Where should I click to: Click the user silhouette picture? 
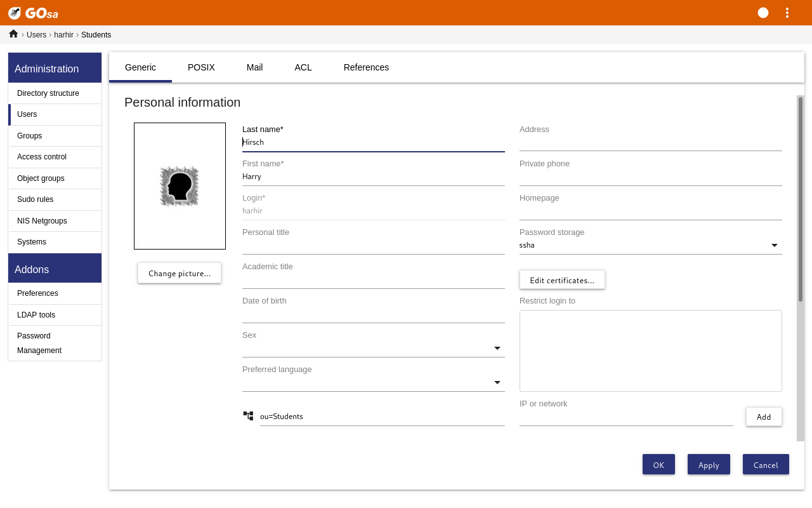(180, 186)
